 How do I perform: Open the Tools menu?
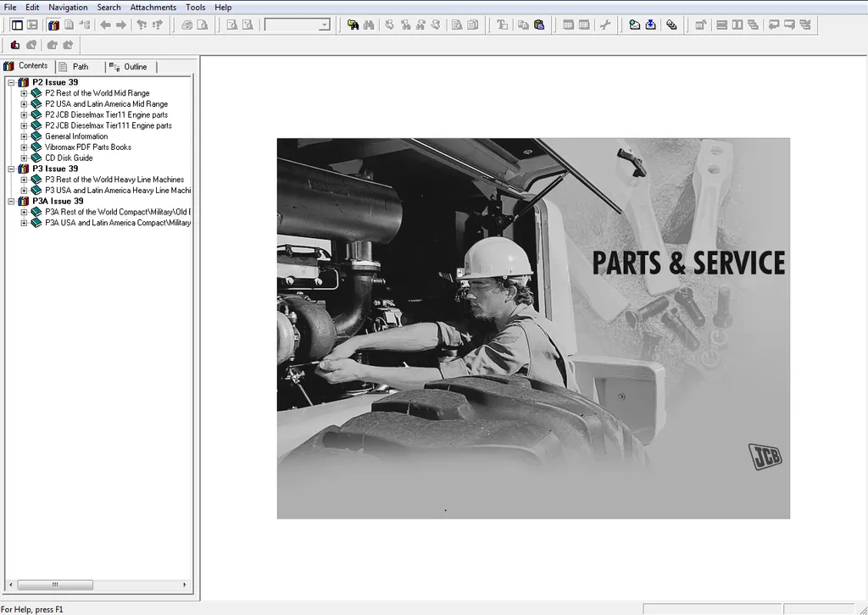[196, 7]
